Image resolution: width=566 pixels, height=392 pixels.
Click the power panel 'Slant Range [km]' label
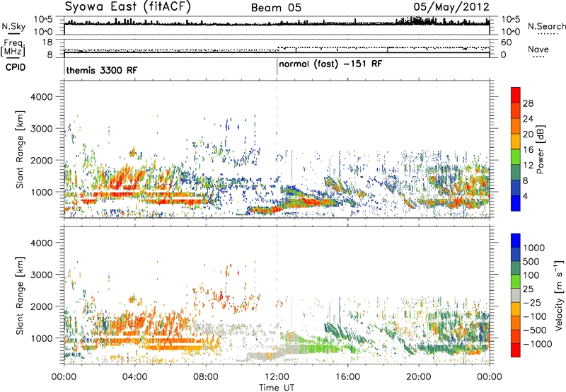coord(20,149)
